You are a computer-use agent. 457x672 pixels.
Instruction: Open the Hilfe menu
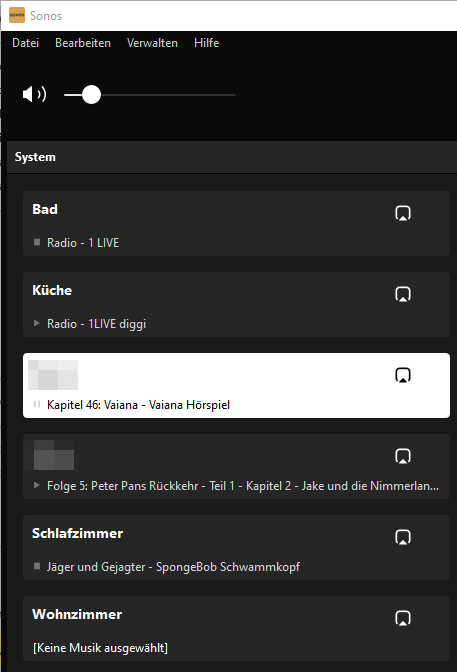(207, 43)
